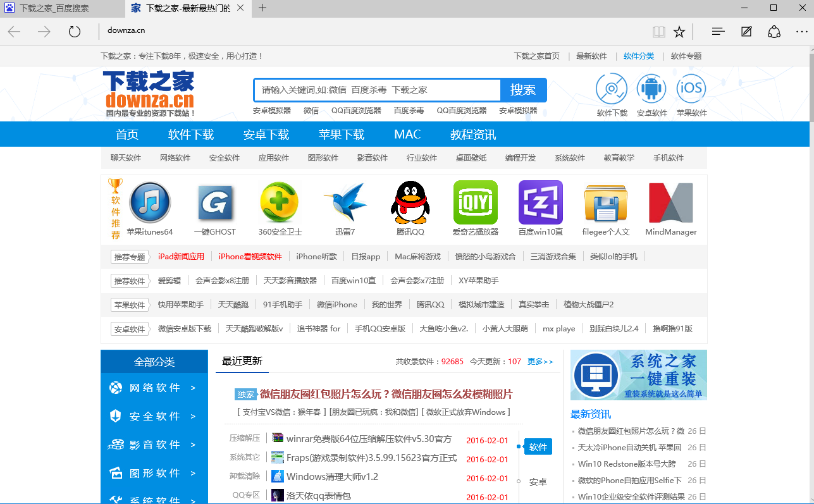Open the red iPad新闻应用 link
This screenshot has height=504, width=814.
[181, 256]
